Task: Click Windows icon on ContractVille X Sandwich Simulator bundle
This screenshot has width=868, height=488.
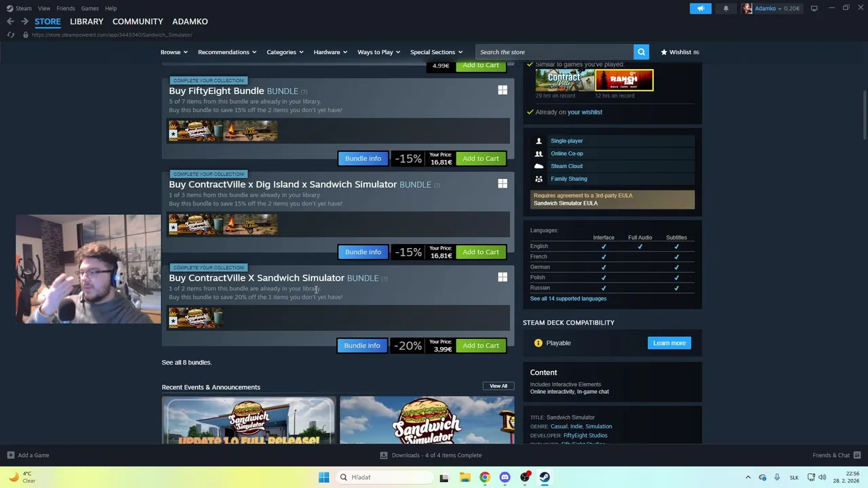Action: [502, 277]
